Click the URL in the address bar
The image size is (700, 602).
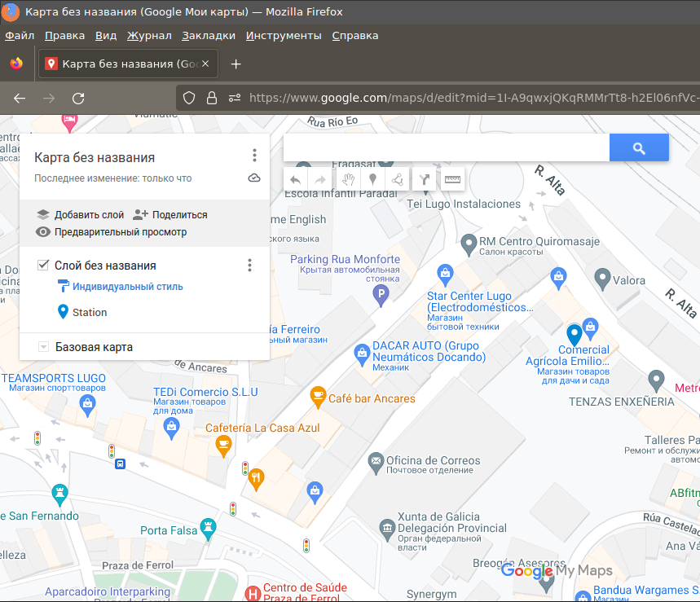pos(473,98)
